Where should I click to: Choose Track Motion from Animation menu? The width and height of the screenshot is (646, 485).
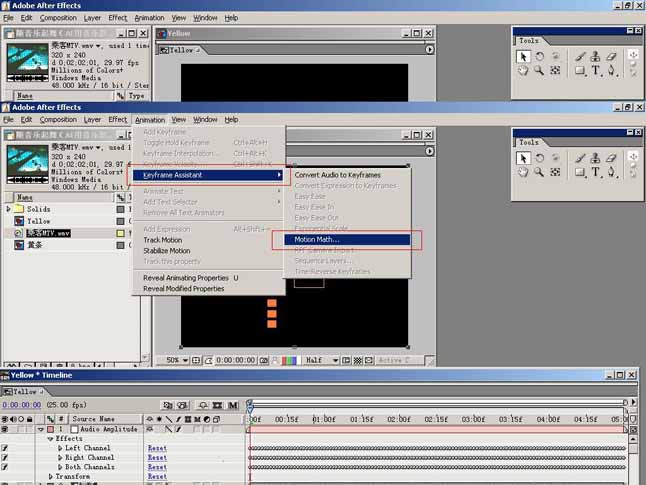(x=163, y=240)
